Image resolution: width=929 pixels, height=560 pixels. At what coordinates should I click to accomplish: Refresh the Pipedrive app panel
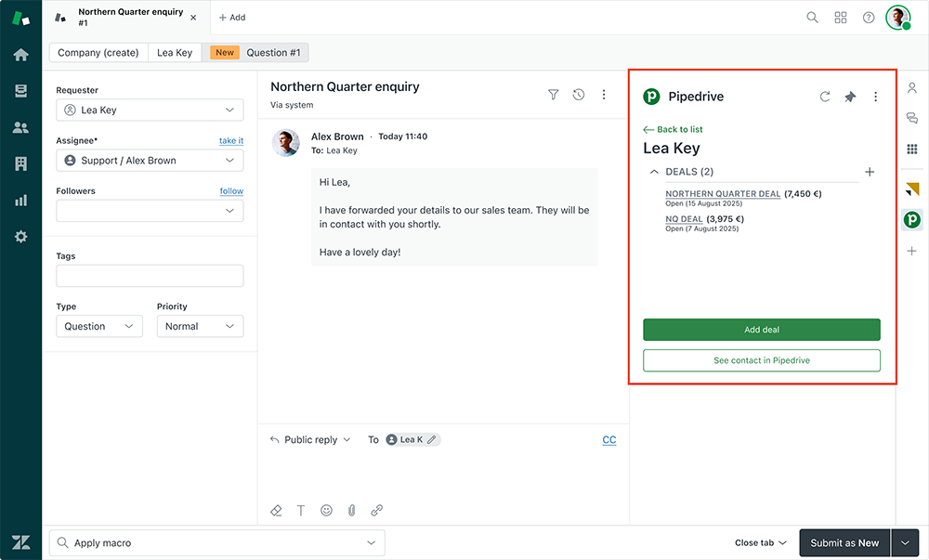point(825,97)
